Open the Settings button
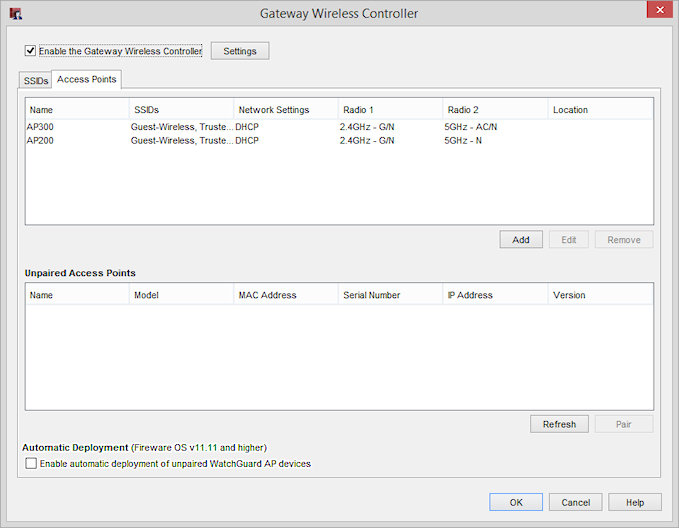The width and height of the screenshot is (679, 528). tap(239, 51)
